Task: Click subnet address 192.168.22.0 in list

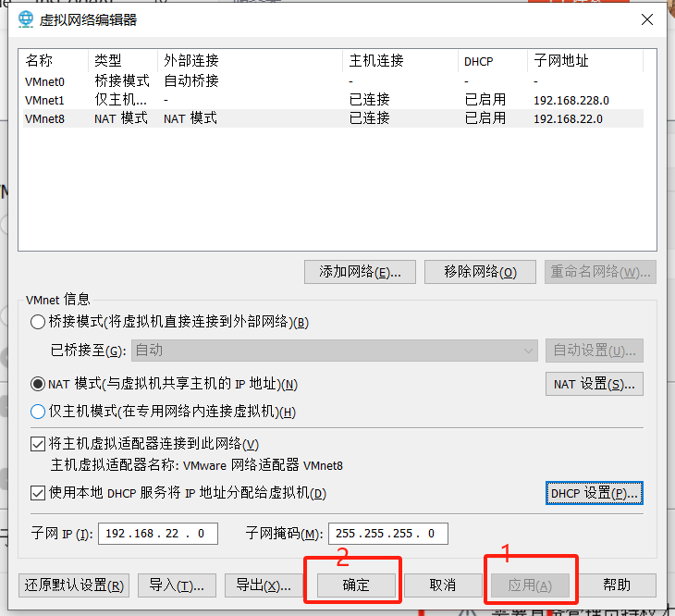Action: [569, 118]
